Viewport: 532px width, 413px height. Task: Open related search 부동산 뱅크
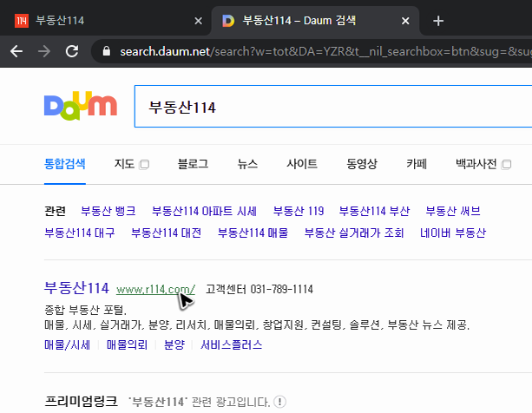(108, 211)
